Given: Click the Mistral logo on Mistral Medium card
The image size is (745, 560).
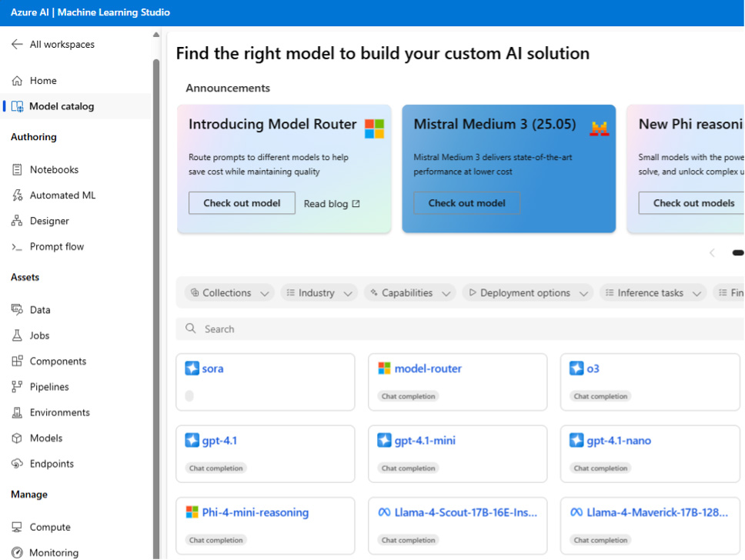Looking at the screenshot, I should tap(599, 128).
